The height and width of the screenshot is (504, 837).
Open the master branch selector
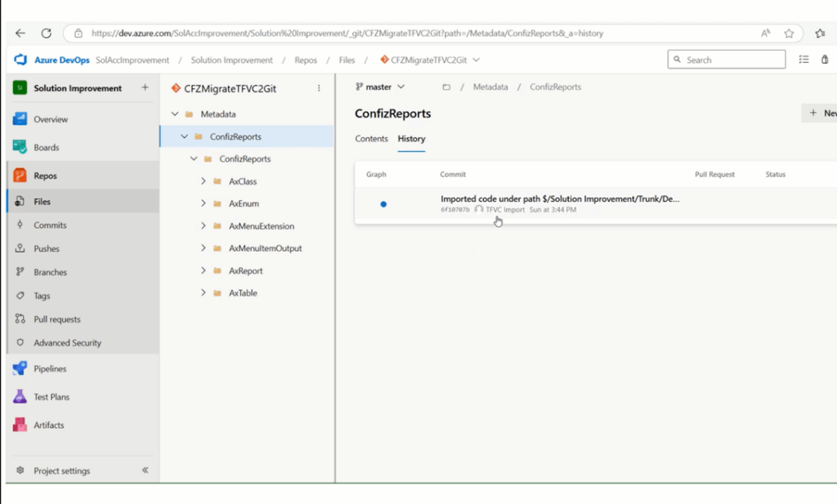380,87
